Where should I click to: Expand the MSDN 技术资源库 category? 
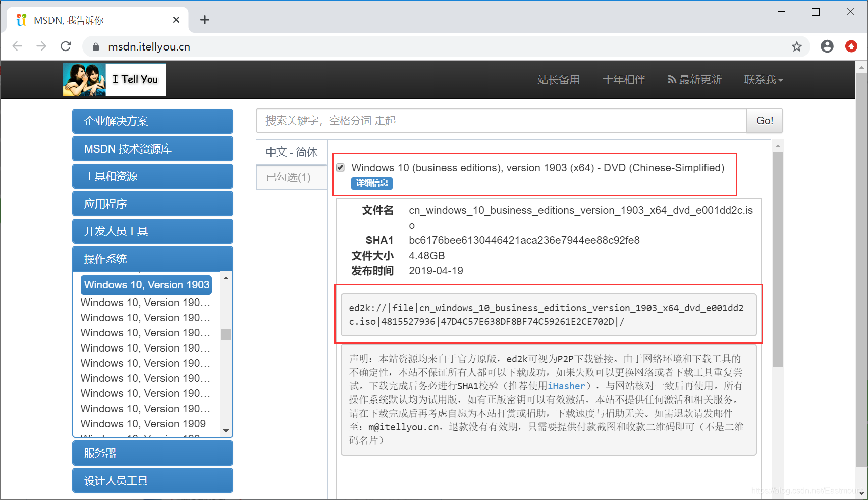tap(152, 149)
